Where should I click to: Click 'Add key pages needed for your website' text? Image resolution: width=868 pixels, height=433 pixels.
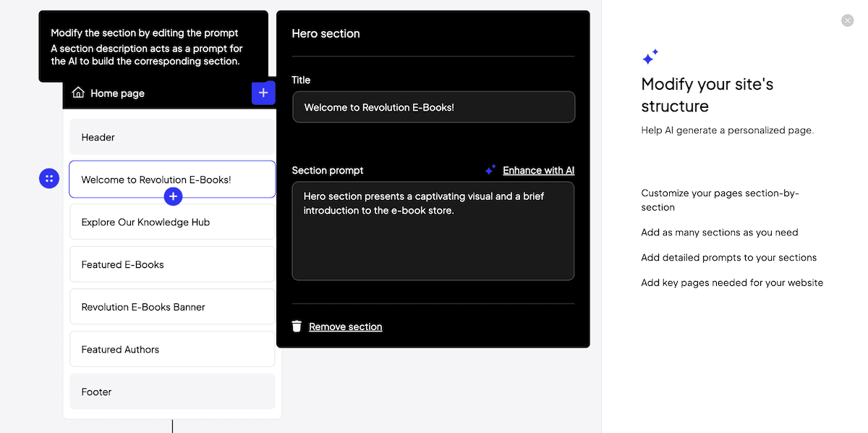732,282
